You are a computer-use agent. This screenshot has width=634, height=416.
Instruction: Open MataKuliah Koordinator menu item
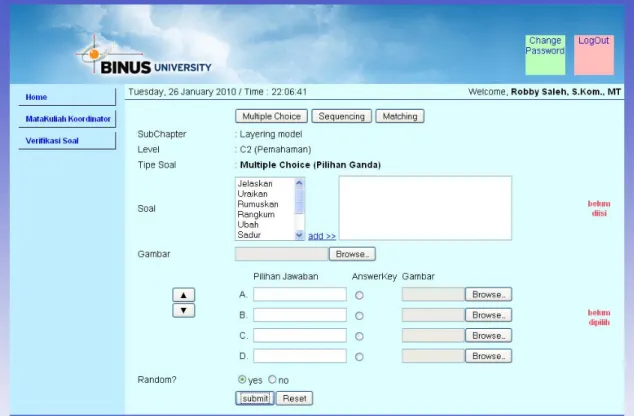pos(67,119)
